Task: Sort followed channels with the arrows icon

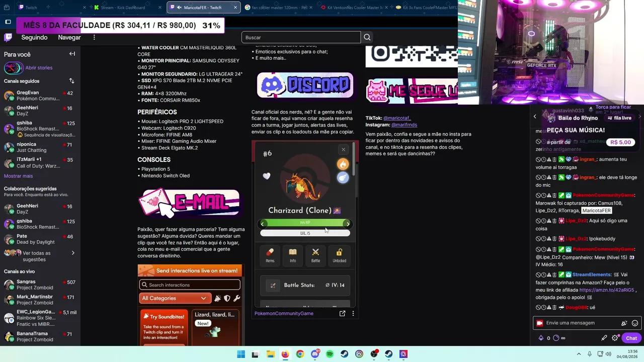Action: (x=71, y=81)
